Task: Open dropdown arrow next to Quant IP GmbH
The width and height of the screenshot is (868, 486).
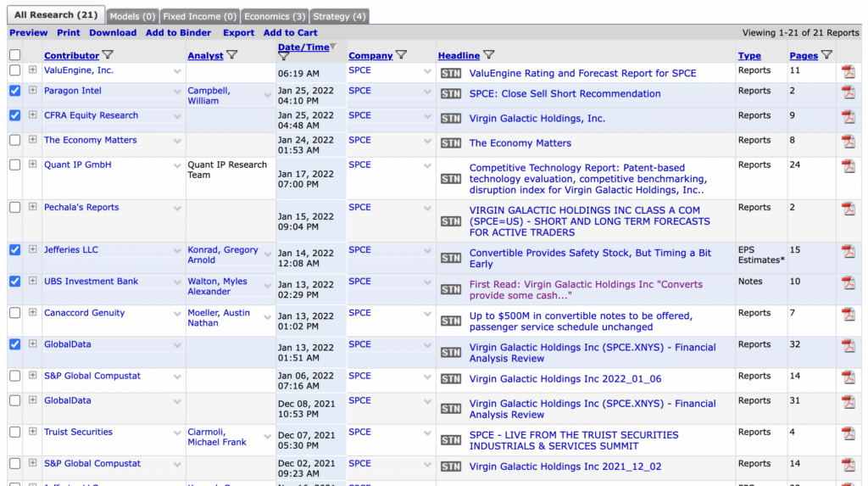Action: [x=178, y=165]
